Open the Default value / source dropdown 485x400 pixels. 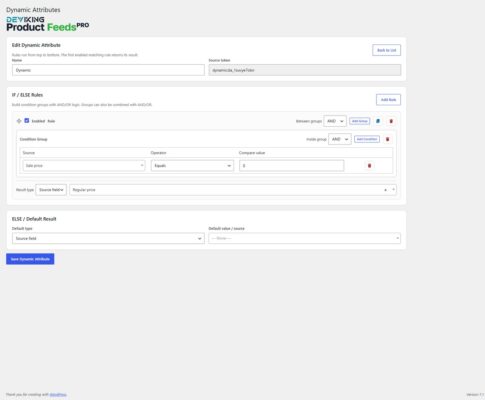pos(305,238)
